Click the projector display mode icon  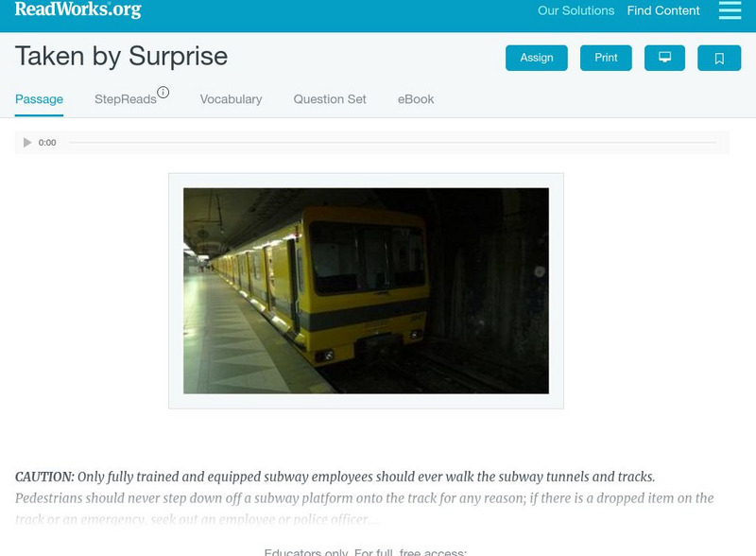664,58
